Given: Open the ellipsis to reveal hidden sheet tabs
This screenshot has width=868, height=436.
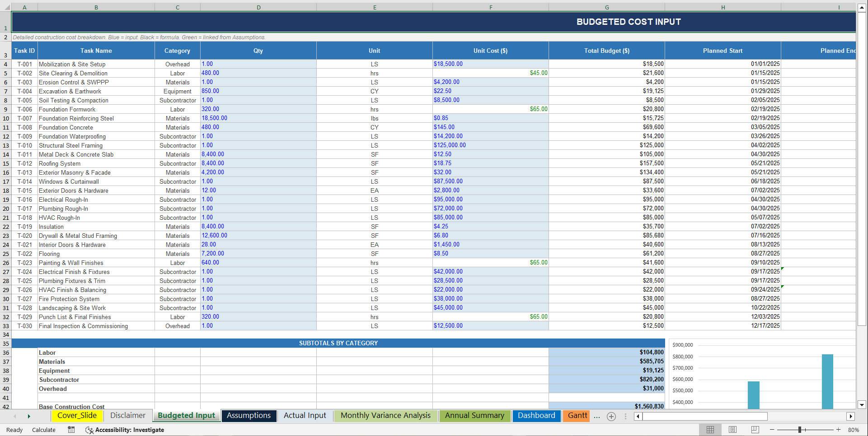Looking at the screenshot, I should [x=597, y=416].
